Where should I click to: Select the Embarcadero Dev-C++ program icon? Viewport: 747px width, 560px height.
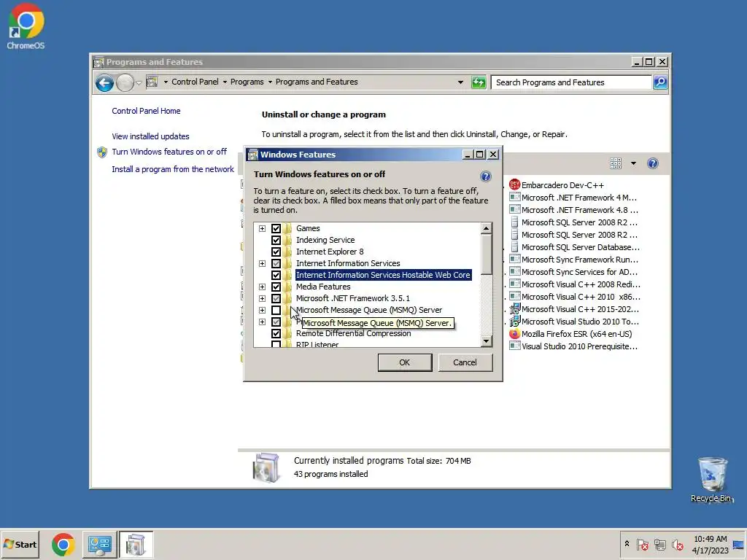point(514,184)
